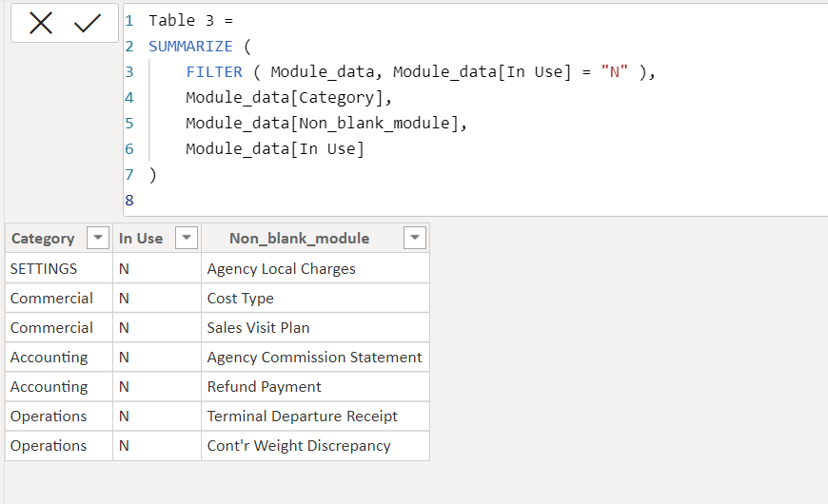The image size is (828, 504).
Task: Click the FILTER function in the formula
Action: [x=214, y=71]
